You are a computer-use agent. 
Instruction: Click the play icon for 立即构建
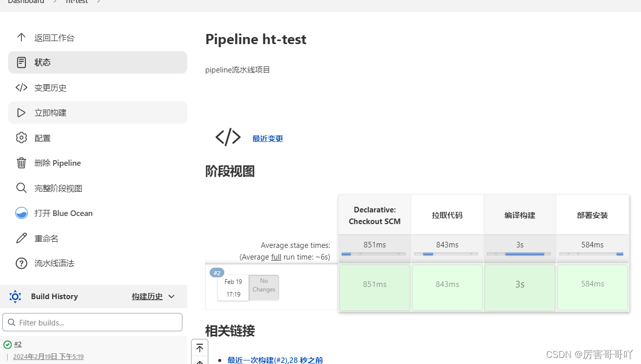[x=21, y=113]
